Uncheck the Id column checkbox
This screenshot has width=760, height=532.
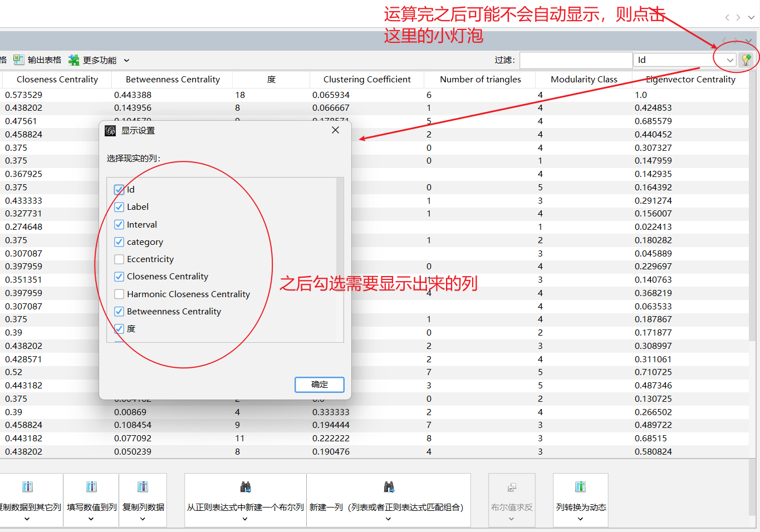[x=119, y=190]
